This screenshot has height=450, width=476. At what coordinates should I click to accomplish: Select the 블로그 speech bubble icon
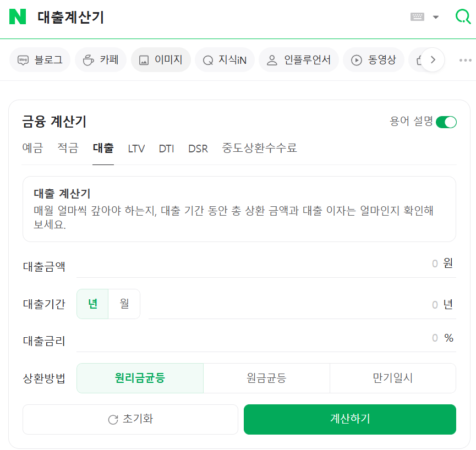point(23,61)
